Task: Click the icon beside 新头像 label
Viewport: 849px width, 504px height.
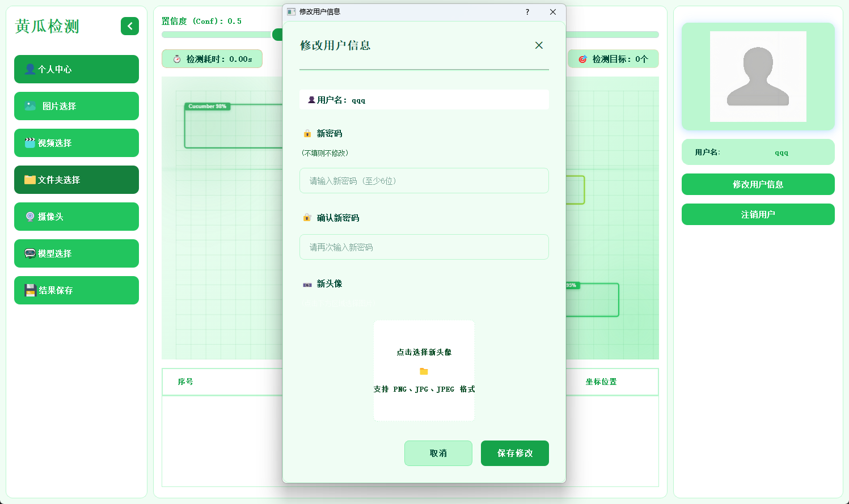Action: (307, 284)
